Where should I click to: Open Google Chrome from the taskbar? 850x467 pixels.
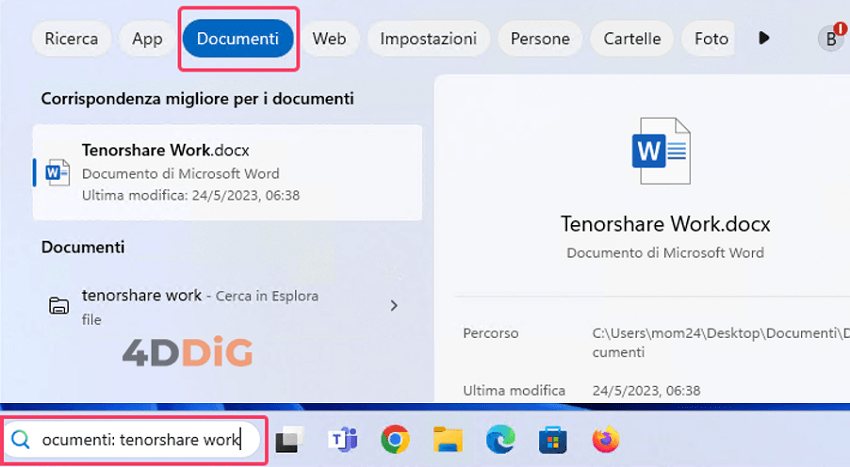coord(395,440)
